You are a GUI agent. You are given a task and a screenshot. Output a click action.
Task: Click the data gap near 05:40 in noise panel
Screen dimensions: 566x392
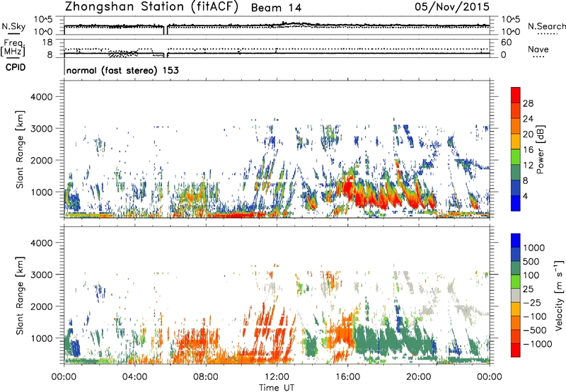pos(166,30)
